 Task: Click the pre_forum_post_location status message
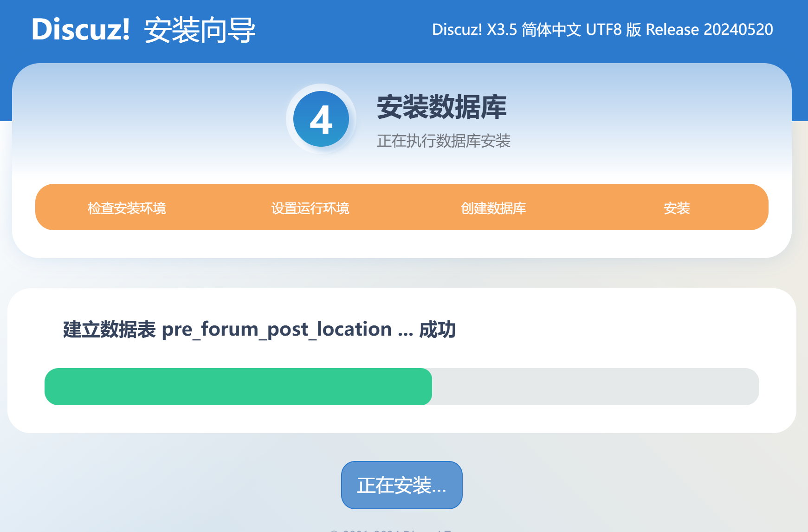pyautogui.click(x=259, y=330)
